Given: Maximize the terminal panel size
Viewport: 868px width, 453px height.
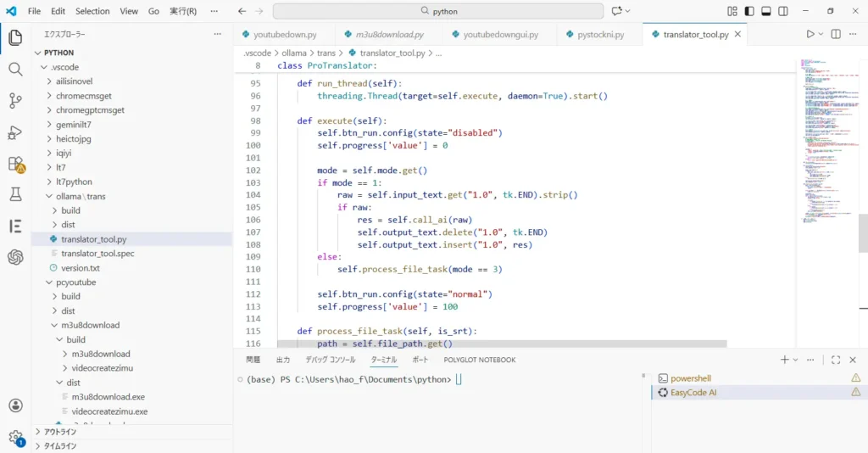Looking at the screenshot, I should coord(836,360).
